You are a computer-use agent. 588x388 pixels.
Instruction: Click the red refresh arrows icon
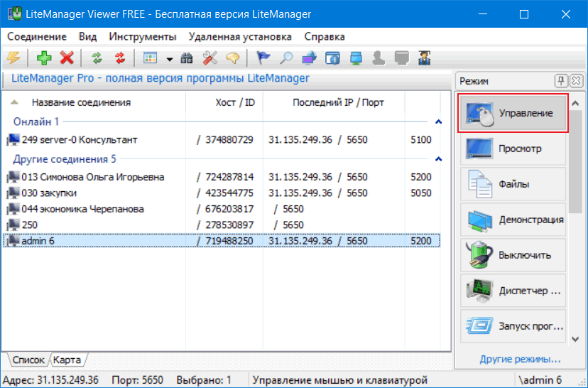(120, 58)
